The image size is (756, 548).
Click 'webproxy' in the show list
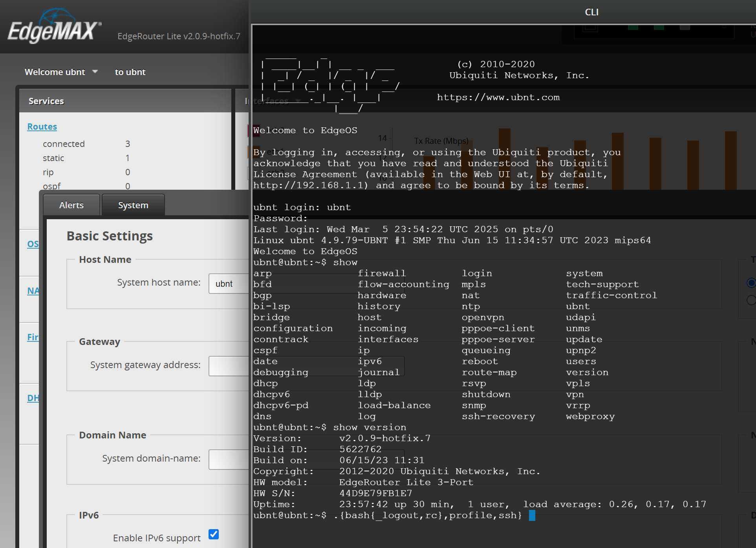(590, 416)
